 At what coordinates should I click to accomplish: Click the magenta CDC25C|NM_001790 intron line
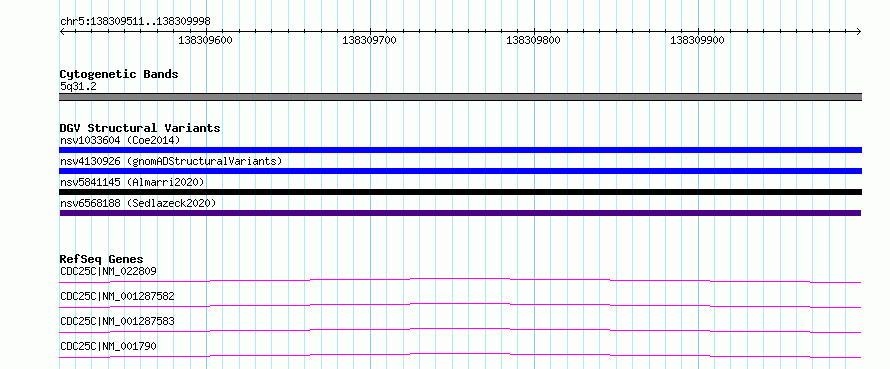tap(460, 355)
